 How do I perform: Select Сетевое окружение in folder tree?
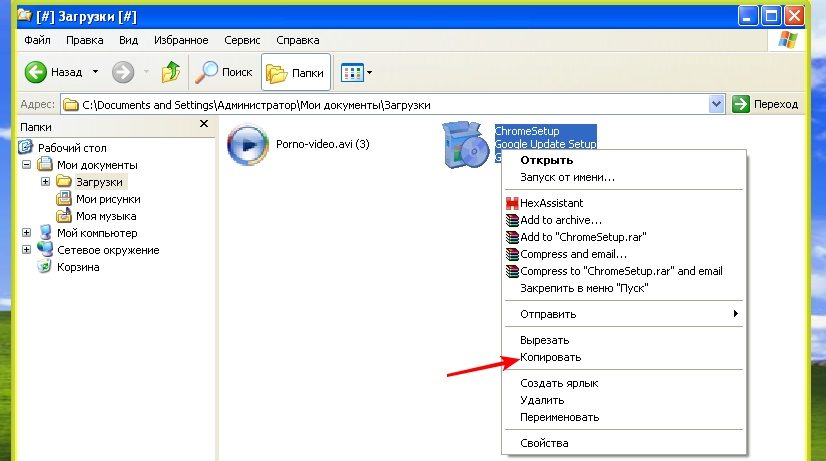(108, 250)
